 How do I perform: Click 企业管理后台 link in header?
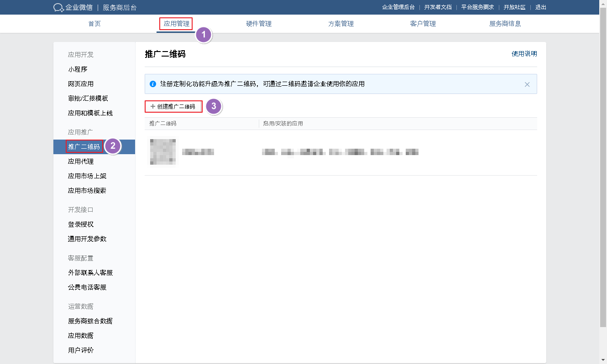pyautogui.click(x=398, y=7)
